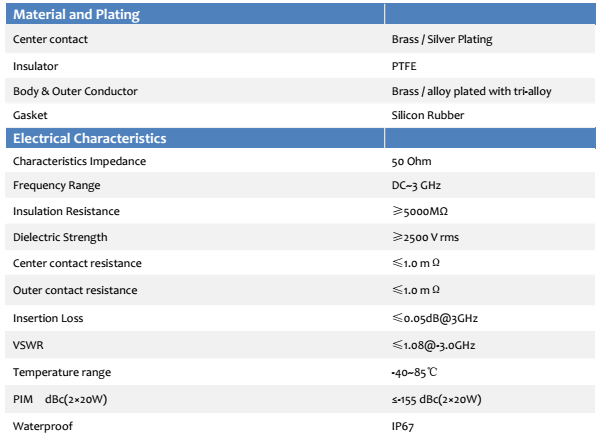Click the ≤-155 dBc PIM value
This screenshot has height=444, width=603.
[436, 399]
